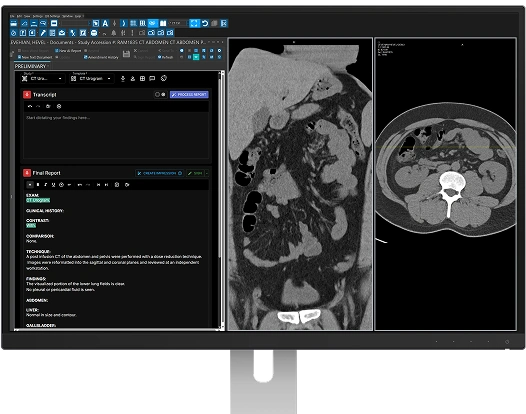Click the fullscreen expand arrows toolbar icon
The image size is (526, 414).
click(x=194, y=23)
